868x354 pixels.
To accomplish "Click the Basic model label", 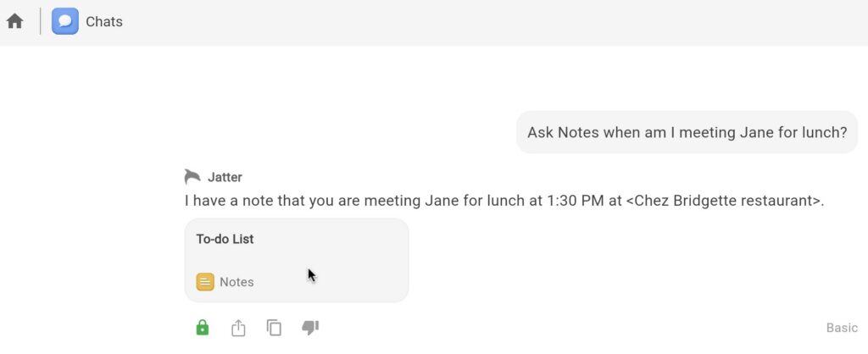I will (x=842, y=328).
